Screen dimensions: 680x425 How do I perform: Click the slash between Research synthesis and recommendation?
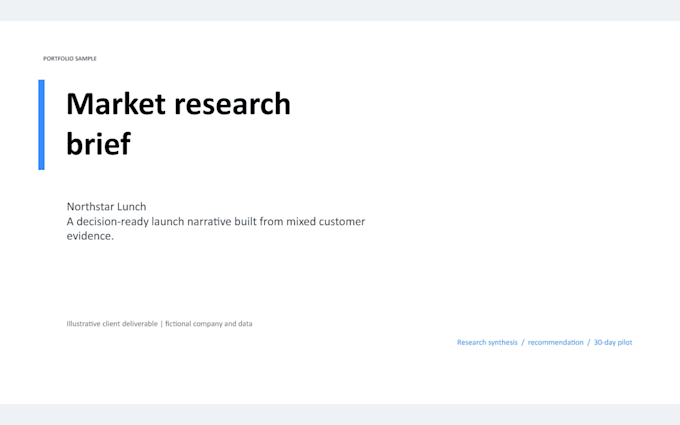point(523,342)
